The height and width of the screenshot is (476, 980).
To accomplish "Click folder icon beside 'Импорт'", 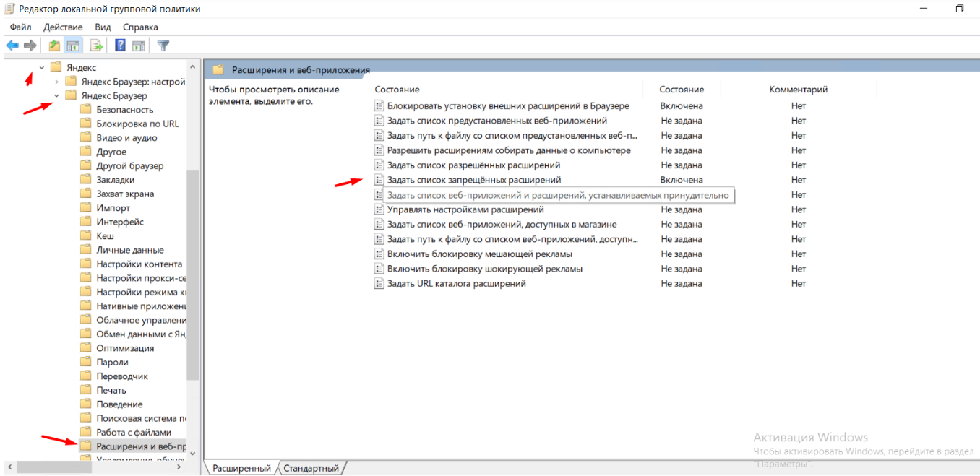I will pyautogui.click(x=85, y=208).
